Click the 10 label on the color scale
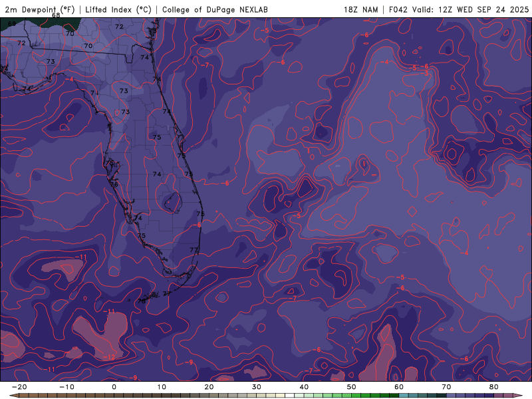The width and height of the screenshot is (532, 399). pyautogui.click(x=162, y=387)
